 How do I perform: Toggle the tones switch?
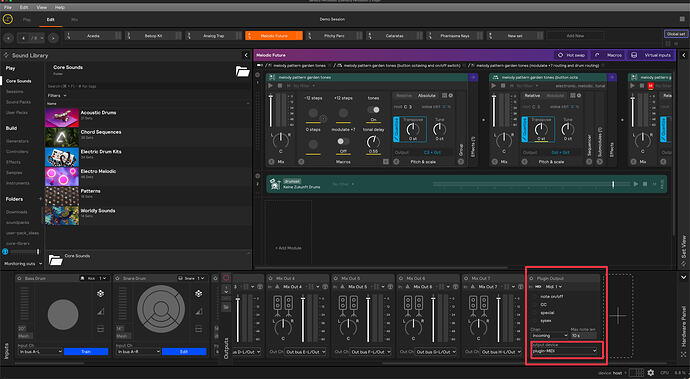373,110
